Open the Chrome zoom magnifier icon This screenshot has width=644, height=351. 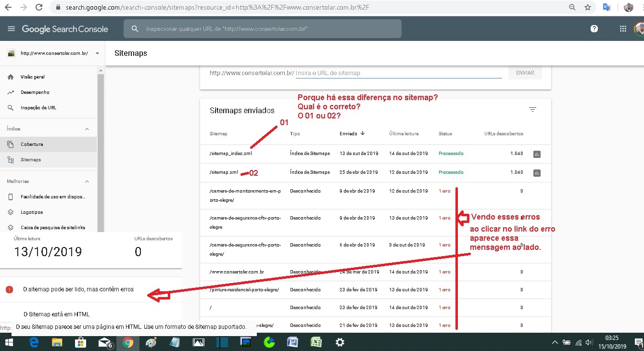[x=572, y=7]
